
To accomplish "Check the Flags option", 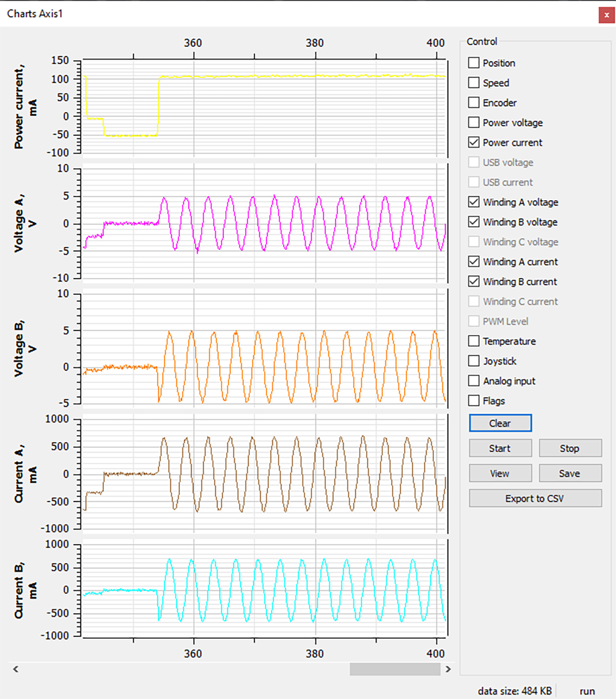I will tap(474, 400).
